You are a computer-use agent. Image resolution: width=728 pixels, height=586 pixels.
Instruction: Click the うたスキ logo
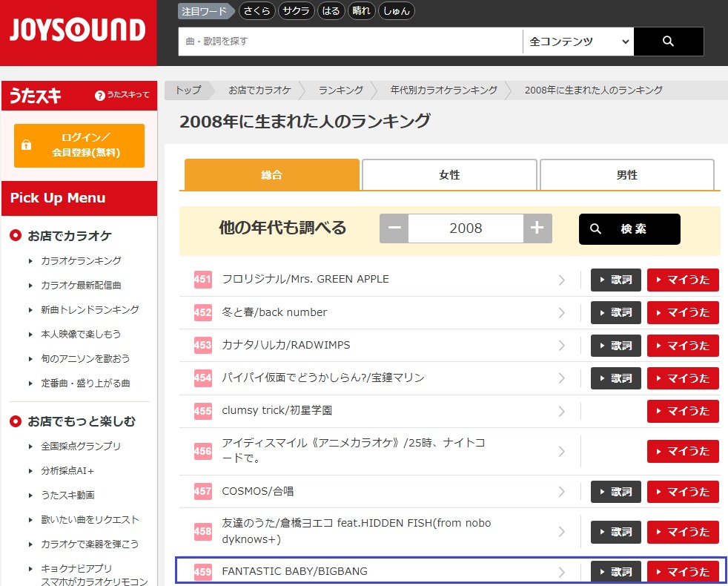pos(36,96)
